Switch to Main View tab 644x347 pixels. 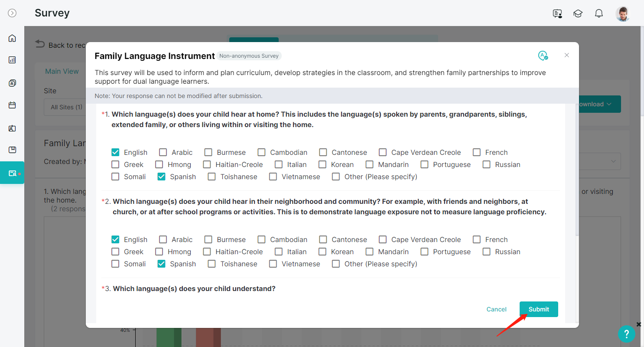pyautogui.click(x=62, y=71)
